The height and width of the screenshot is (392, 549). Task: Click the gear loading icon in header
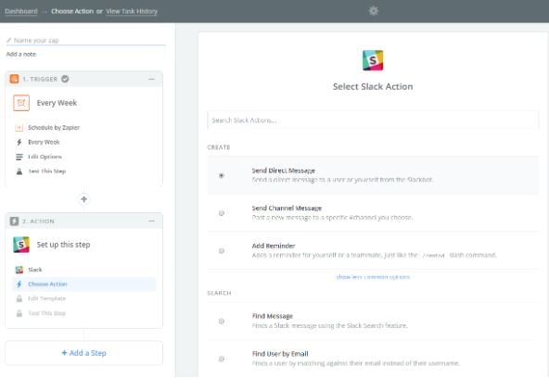pos(373,11)
